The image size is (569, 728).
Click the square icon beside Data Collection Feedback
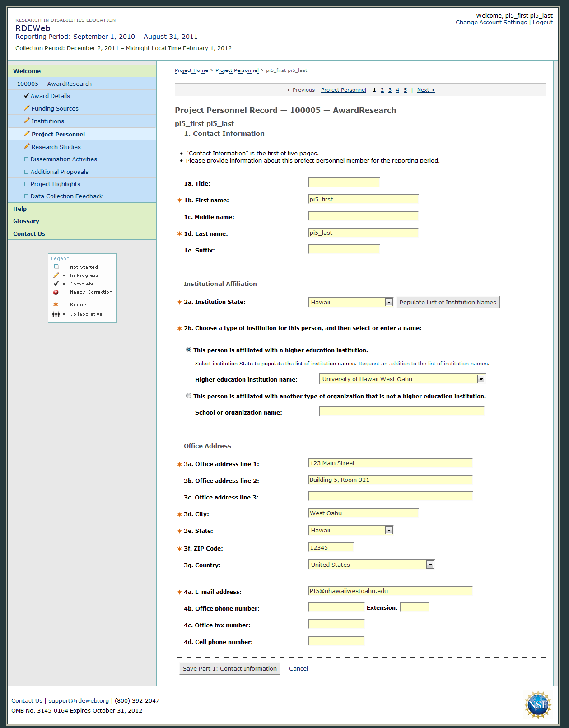26,196
